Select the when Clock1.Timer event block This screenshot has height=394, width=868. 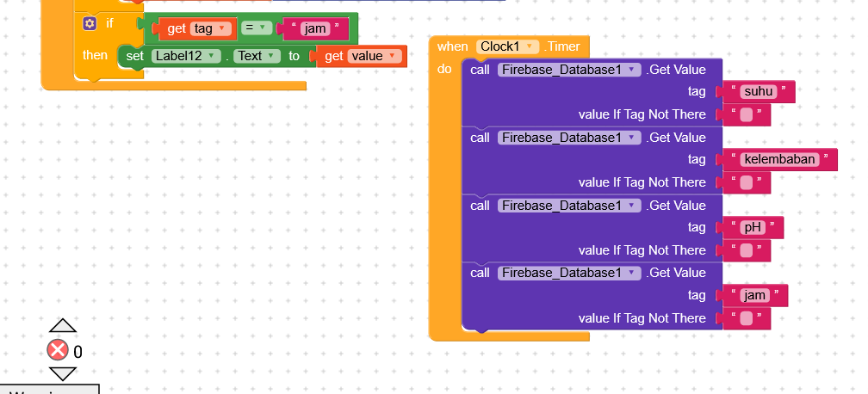point(449,46)
